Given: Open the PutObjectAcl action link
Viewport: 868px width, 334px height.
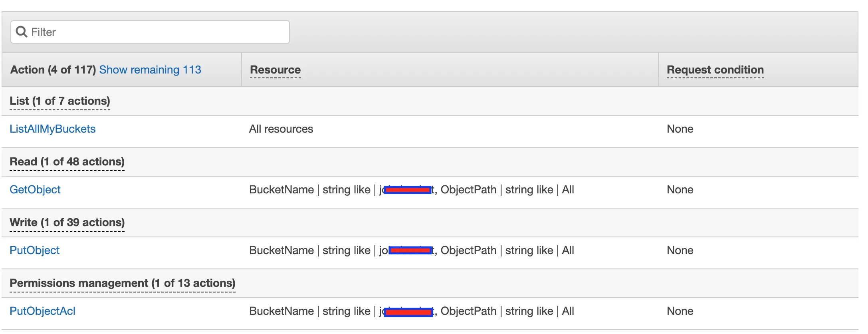Looking at the screenshot, I should pos(42,311).
